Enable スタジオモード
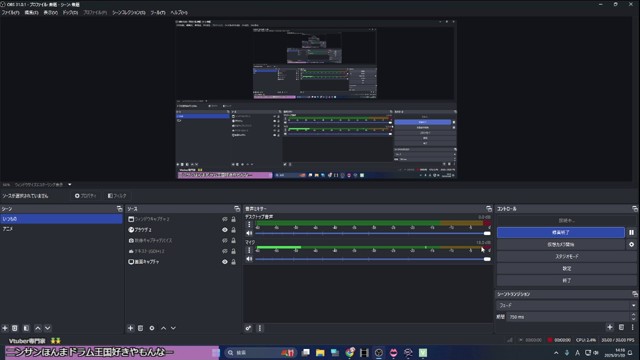640x360 pixels. [x=567, y=256]
